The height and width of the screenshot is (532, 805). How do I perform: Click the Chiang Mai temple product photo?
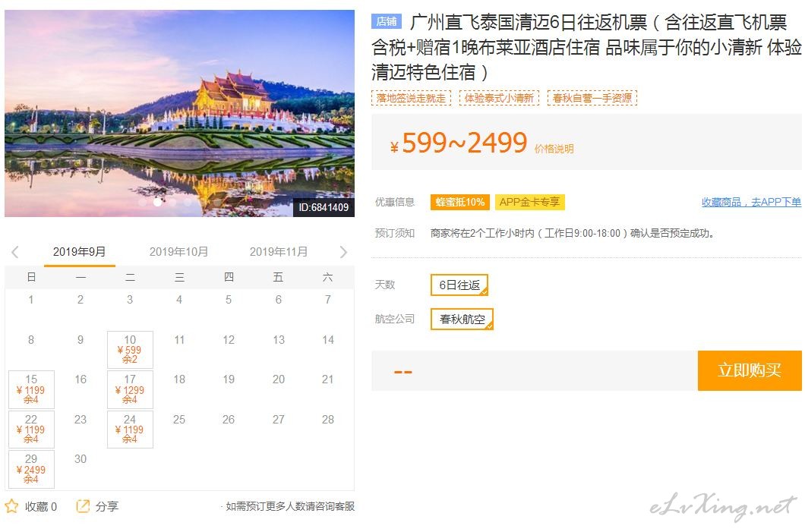(180, 113)
